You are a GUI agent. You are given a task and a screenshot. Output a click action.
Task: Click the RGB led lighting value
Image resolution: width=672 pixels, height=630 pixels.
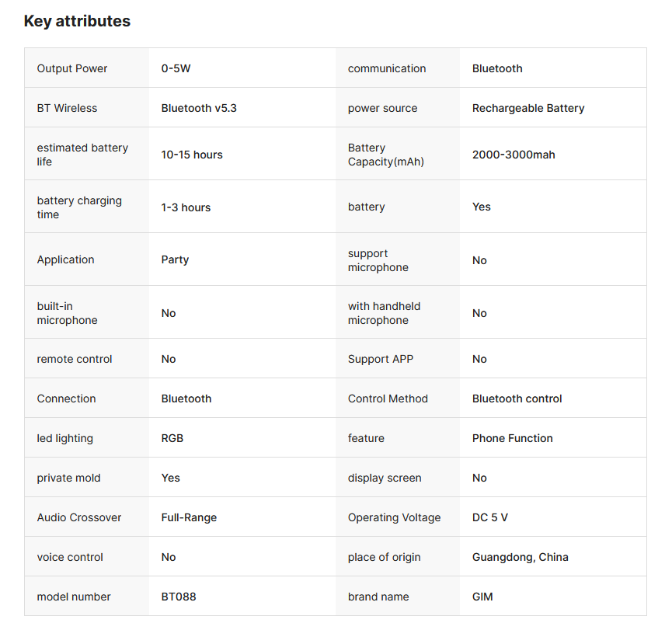(172, 438)
